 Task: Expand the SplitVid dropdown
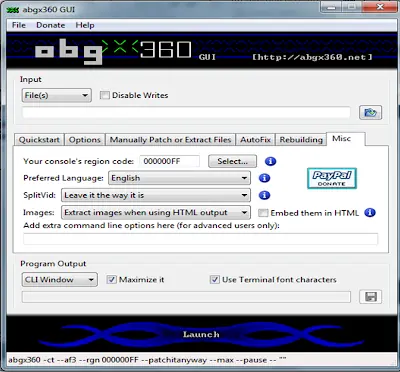point(155,195)
